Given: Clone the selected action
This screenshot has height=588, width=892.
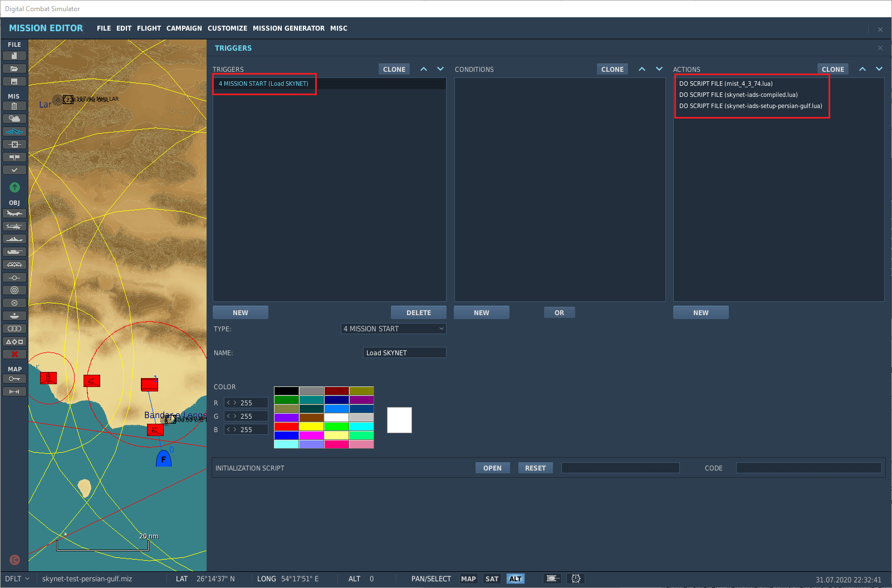Looking at the screenshot, I should point(833,69).
